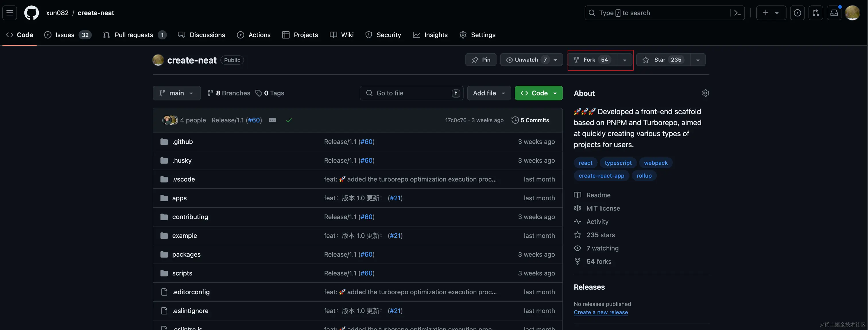Open the notifications inbox icon
868x330 pixels.
[x=834, y=13]
